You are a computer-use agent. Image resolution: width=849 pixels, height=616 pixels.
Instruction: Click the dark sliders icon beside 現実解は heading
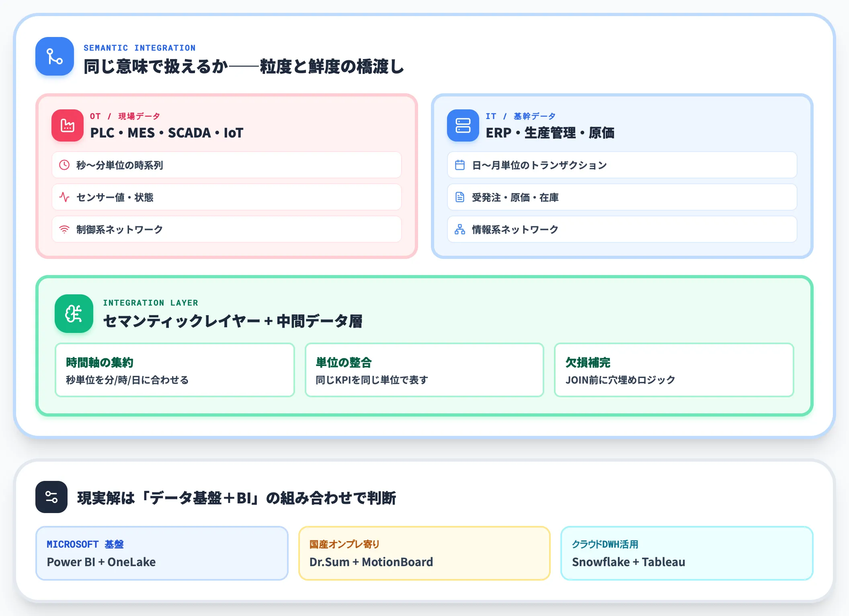click(x=51, y=497)
